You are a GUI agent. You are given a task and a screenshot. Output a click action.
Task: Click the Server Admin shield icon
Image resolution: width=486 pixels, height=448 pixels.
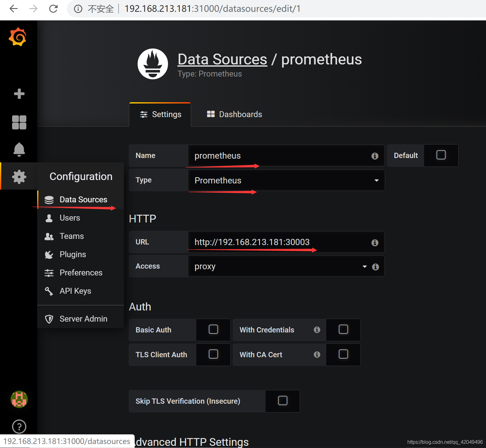click(x=49, y=319)
